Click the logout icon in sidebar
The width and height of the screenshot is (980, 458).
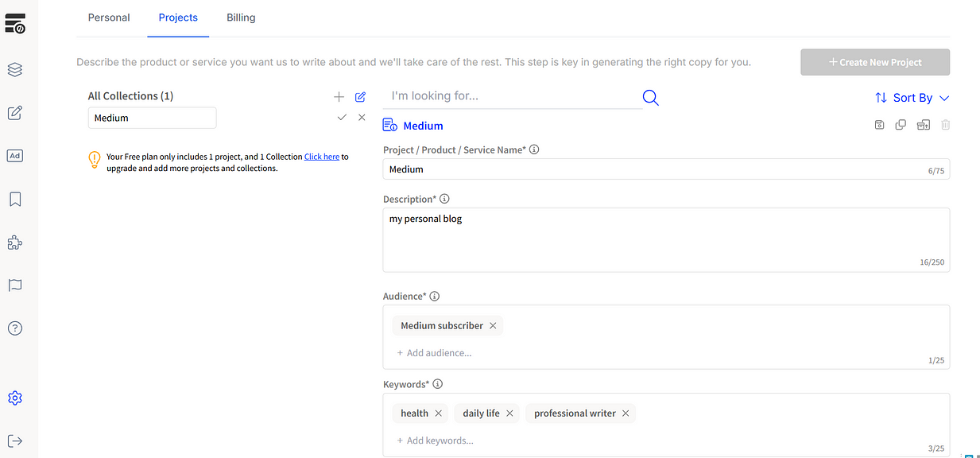(x=14, y=441)
